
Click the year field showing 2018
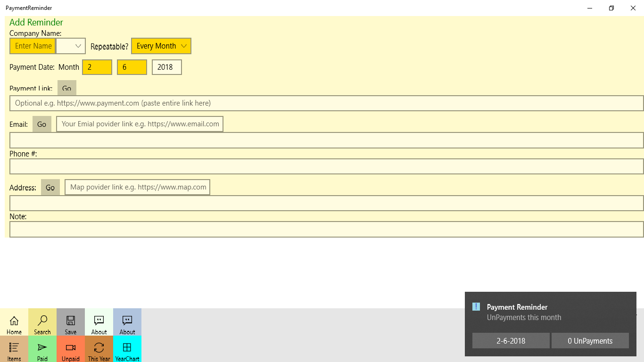point(167,67)
